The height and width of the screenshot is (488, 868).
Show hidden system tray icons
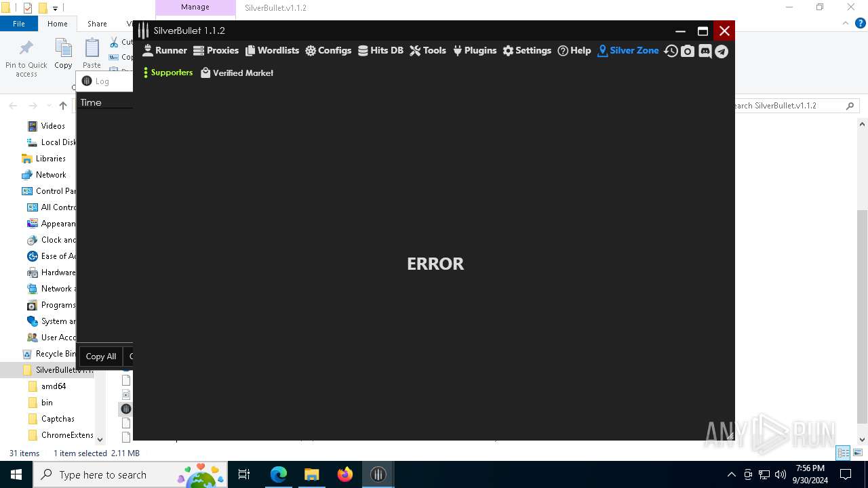[731, 474]
